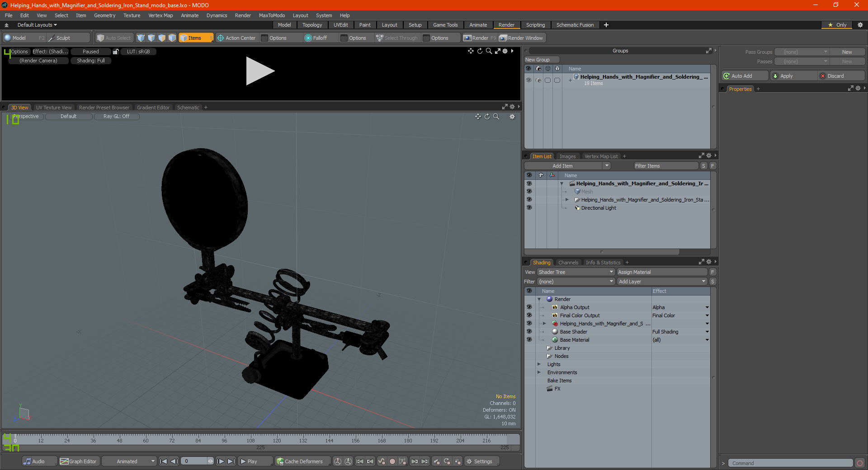This screenshot has height=470, width=868.
Task: Click the preview viewport zoom icon
Action: pyautogui.click(x=489, y=51)
